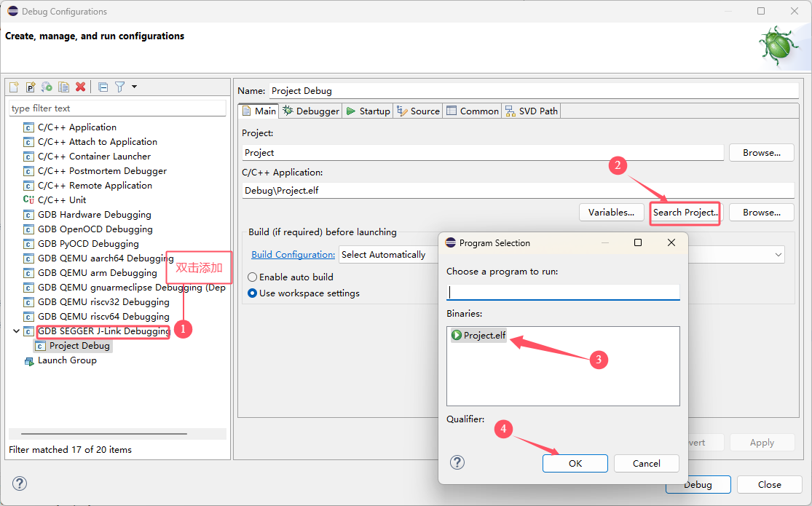Image resolution: width=812 pixels, height=506 pixels.
Task: Open the filter toolbar dropdown arrow
Action: [134, 87]
